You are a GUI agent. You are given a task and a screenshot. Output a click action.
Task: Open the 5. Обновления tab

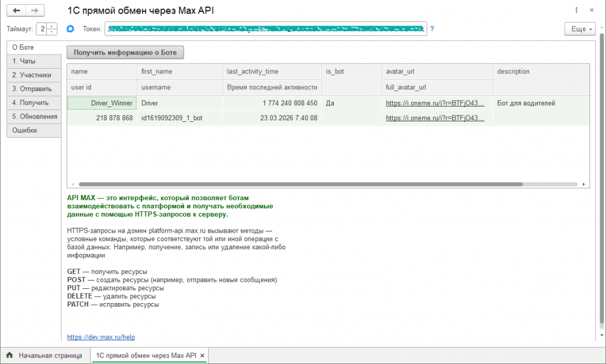coord(34,117)
